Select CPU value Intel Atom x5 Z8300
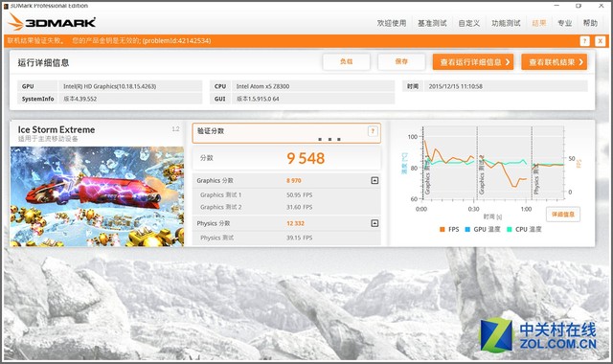Image resolution: width=613 pixels, height=364 pixels. pyautogui.click(x=262, y=86)
